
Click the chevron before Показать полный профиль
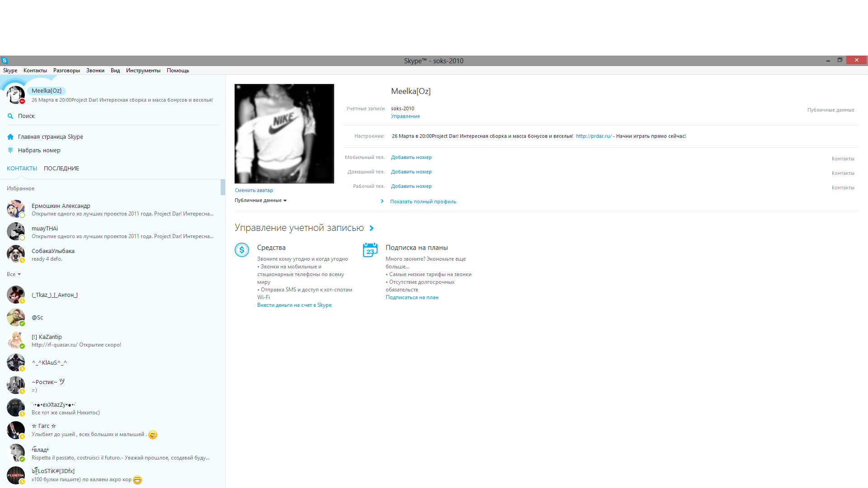tap(382, 202)
